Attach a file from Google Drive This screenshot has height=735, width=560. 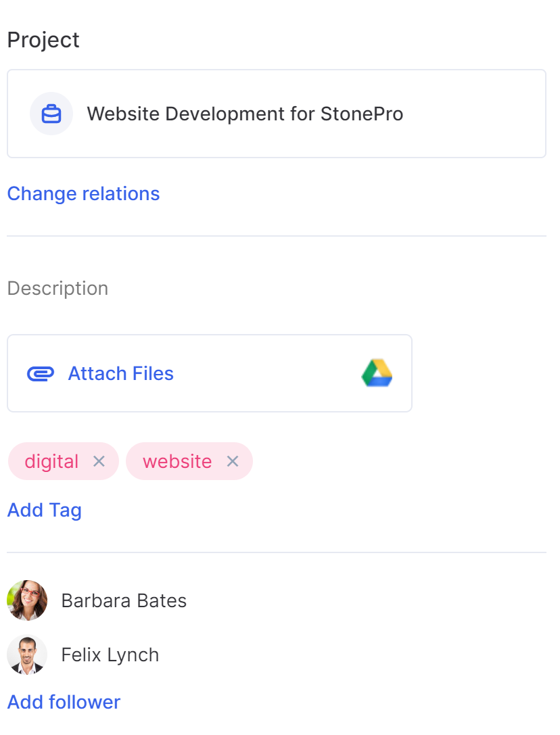click(377, 373)
